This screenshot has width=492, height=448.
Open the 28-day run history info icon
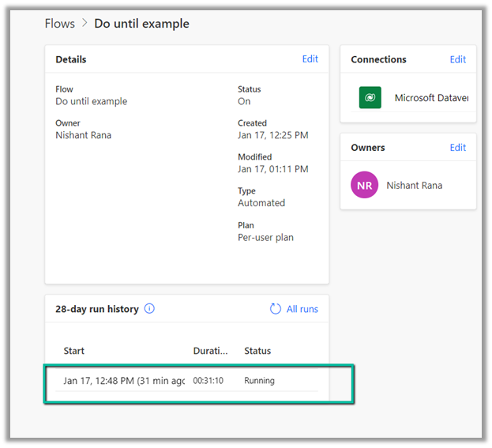coord(149,309)
